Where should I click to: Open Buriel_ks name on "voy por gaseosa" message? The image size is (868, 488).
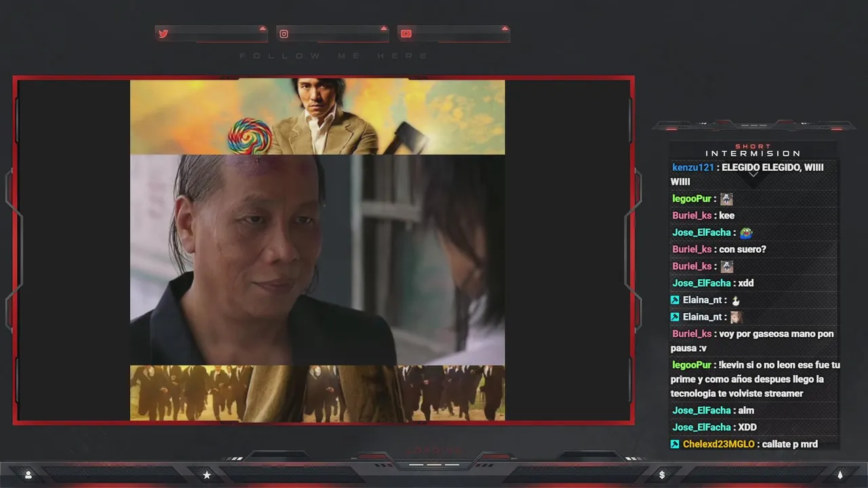point(692,334)
